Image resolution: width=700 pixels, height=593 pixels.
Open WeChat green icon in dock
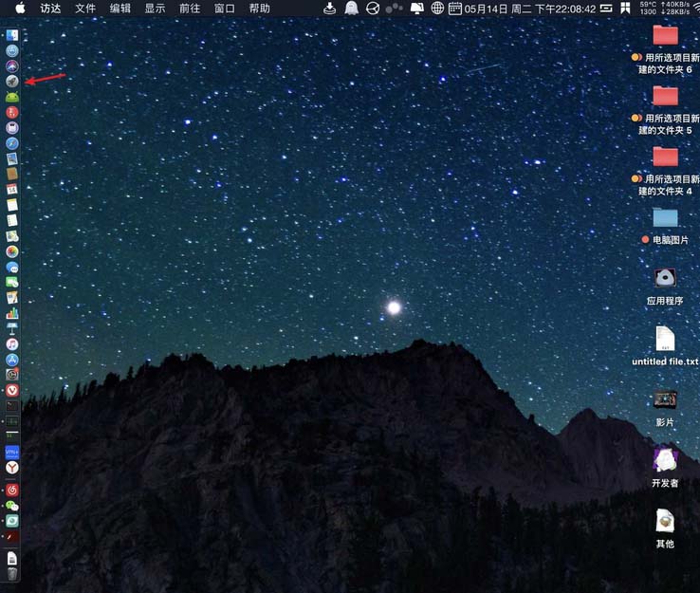12,506
